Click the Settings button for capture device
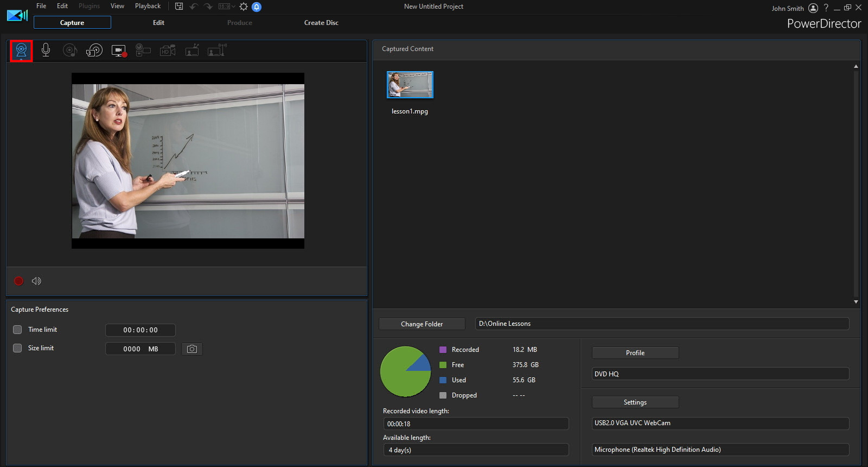Viewport: 868px width, 467px height. [x=635, y=402]
